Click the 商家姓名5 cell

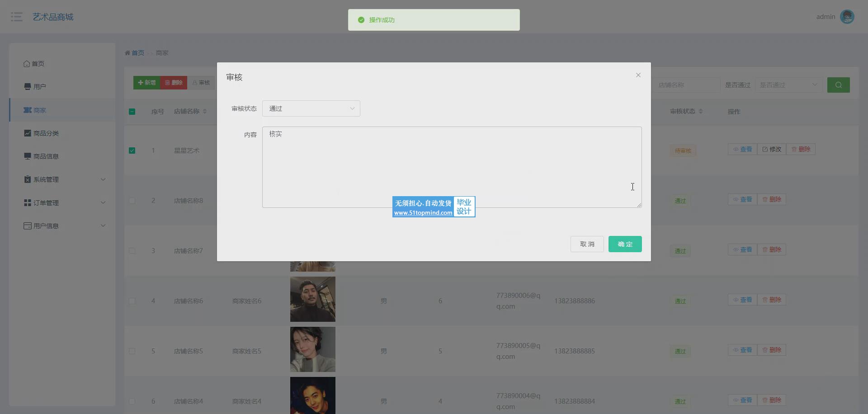(247, 351)
